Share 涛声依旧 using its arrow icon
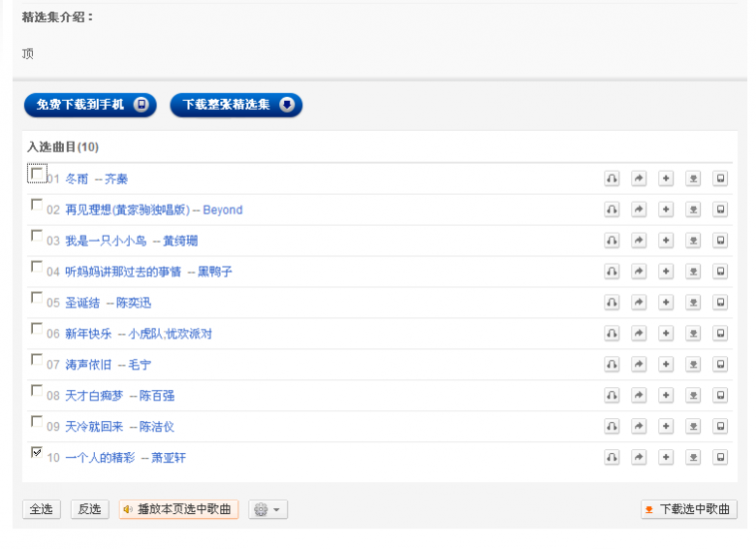 (639, 365)
